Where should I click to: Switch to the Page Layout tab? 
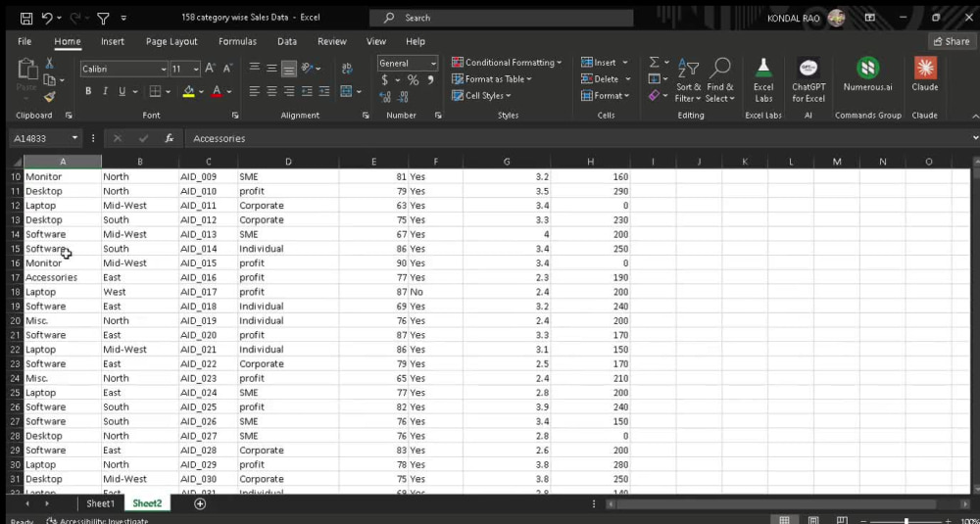(x=171, y=41)
